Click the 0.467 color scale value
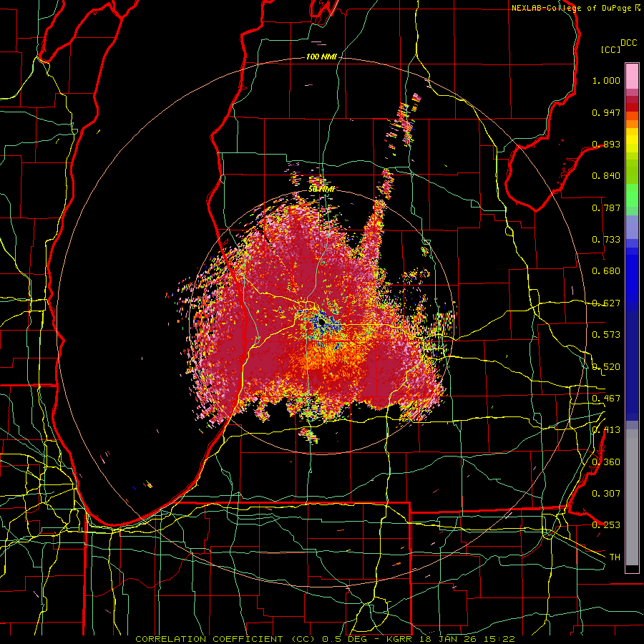The width and height of the screenshot is (644, 644). (606, 399)
